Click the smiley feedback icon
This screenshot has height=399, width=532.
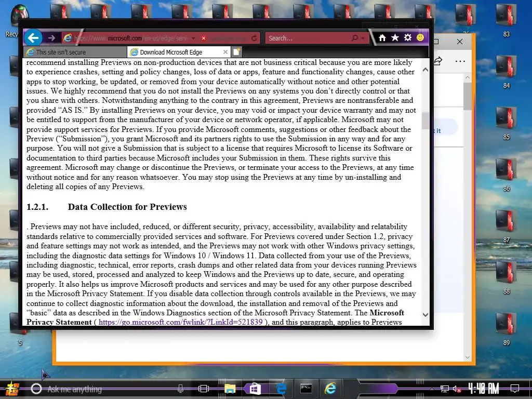(x=420, y=37)
